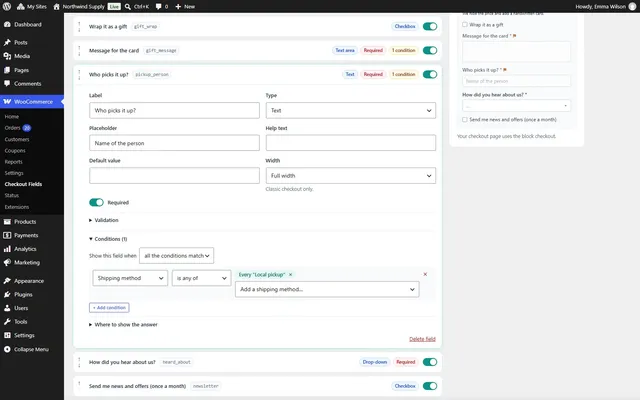Open all the conditions match dropdown
Viewport: 640px width, 400px height.
point(176,256)
